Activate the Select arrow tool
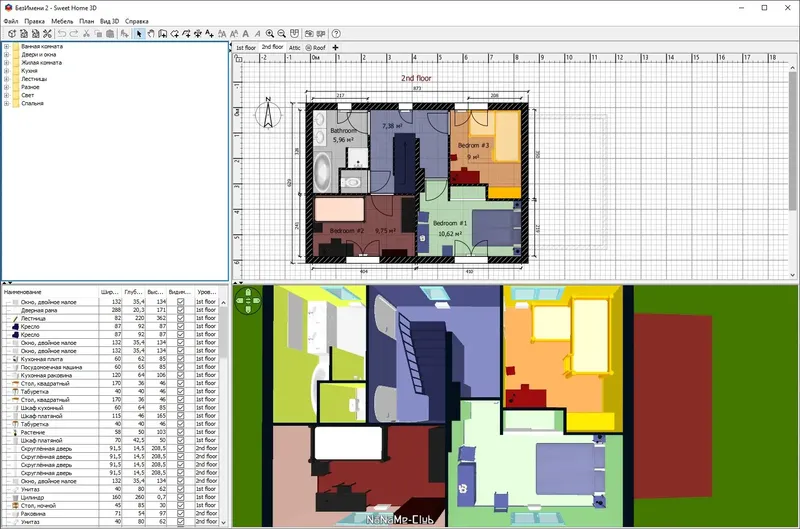800x529 pixels. tap(138, 34)
